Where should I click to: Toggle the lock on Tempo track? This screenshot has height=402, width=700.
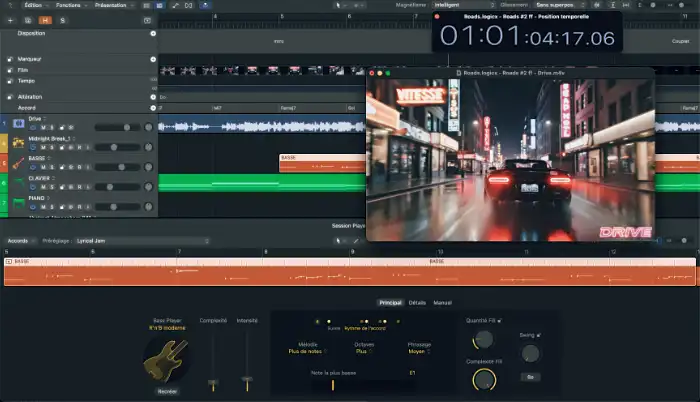click(x=10, y=81)
